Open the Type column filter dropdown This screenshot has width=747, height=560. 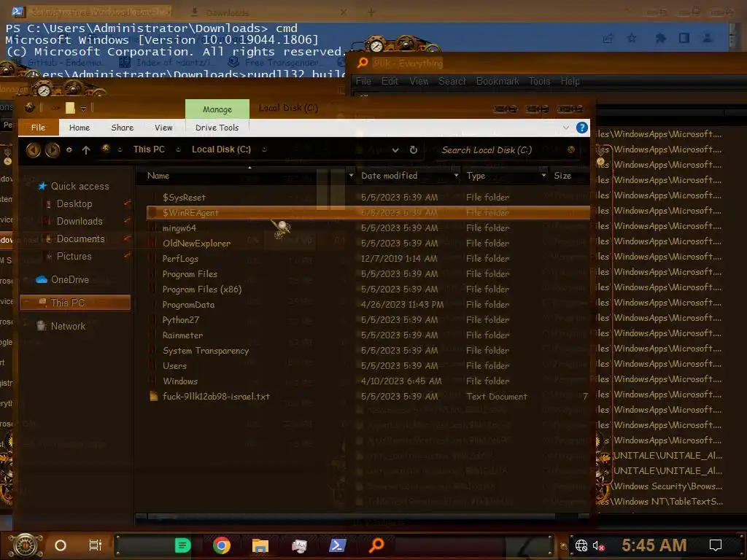tap(543, 176)
